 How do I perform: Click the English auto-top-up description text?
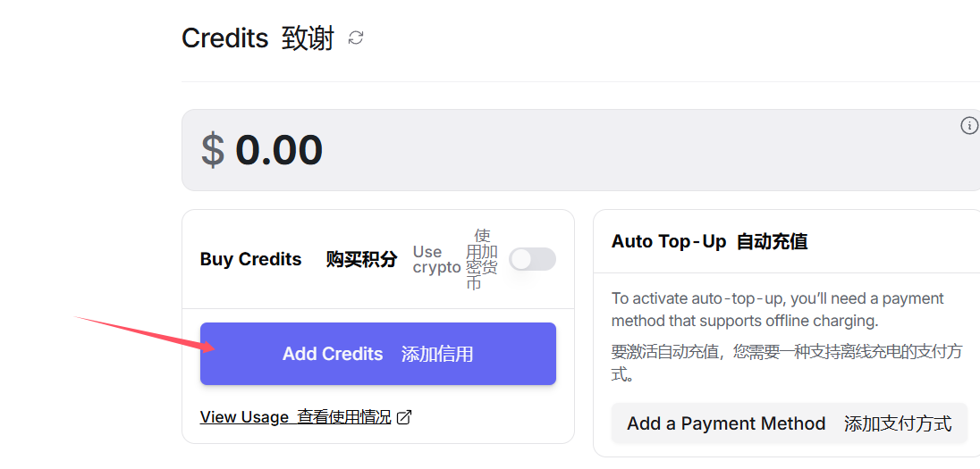(x=777, y=309)
